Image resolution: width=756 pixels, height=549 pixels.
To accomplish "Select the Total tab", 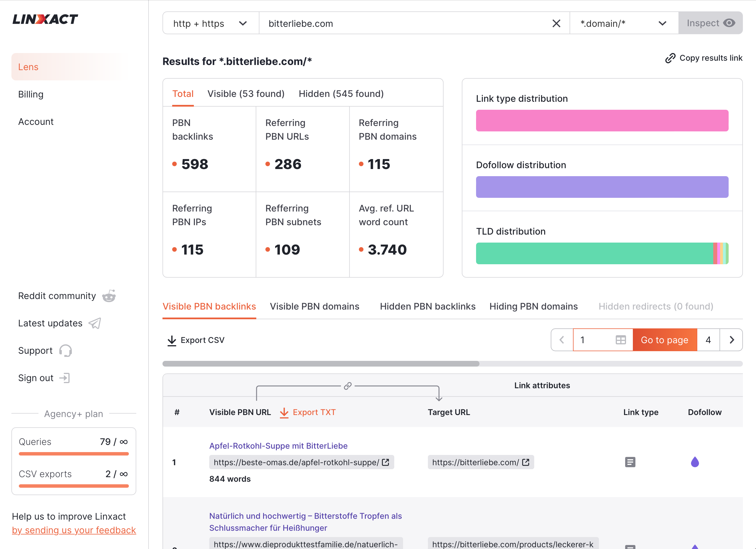I will 183,94.
